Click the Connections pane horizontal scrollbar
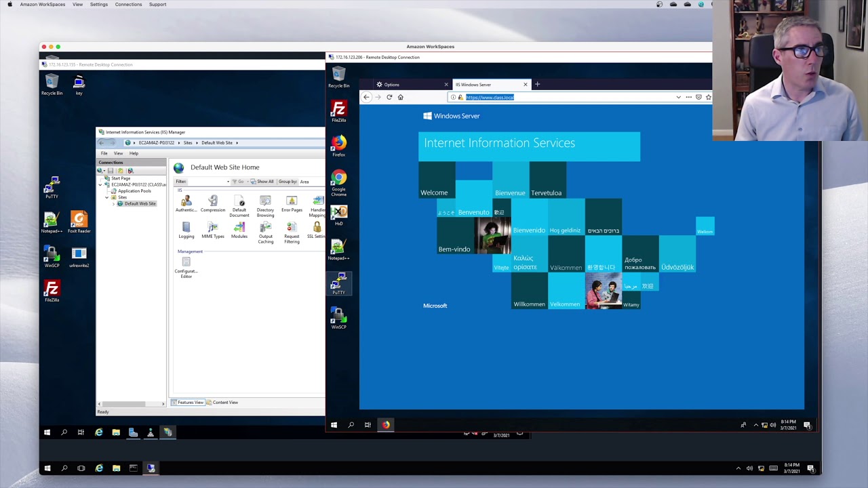This screenshot has height=488, width=868. (x=131, y=404)
